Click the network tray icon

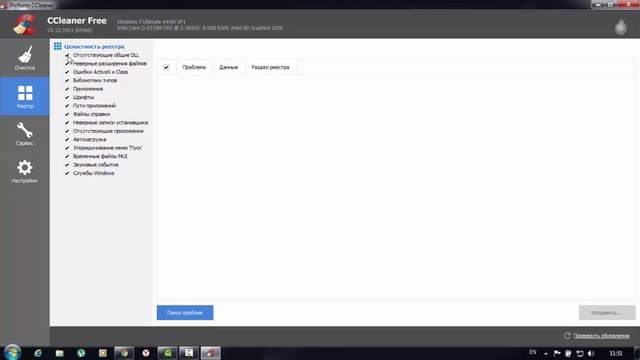tap(580, 353)
